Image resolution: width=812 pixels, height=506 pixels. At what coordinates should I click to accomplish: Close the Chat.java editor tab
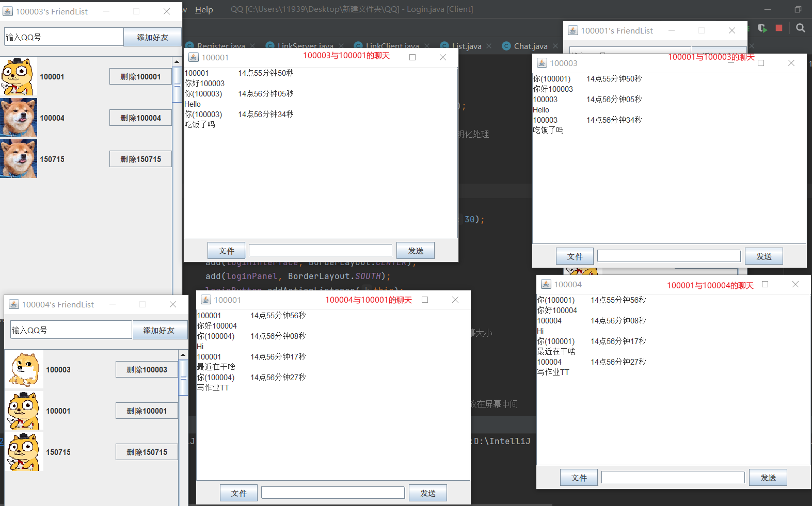click(x=555, y=46)
